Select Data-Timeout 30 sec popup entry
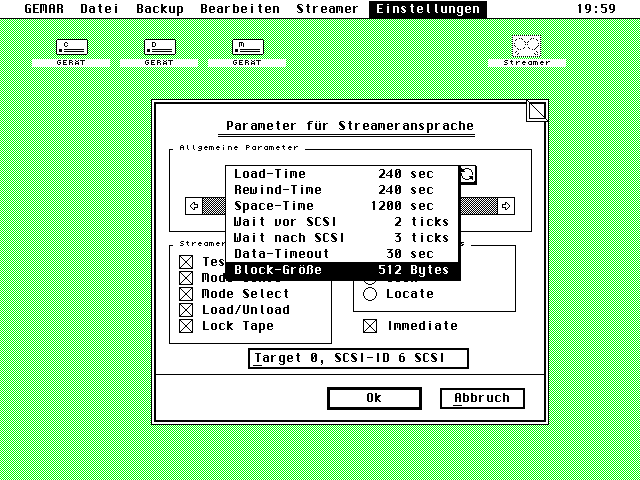 (341, 254)
